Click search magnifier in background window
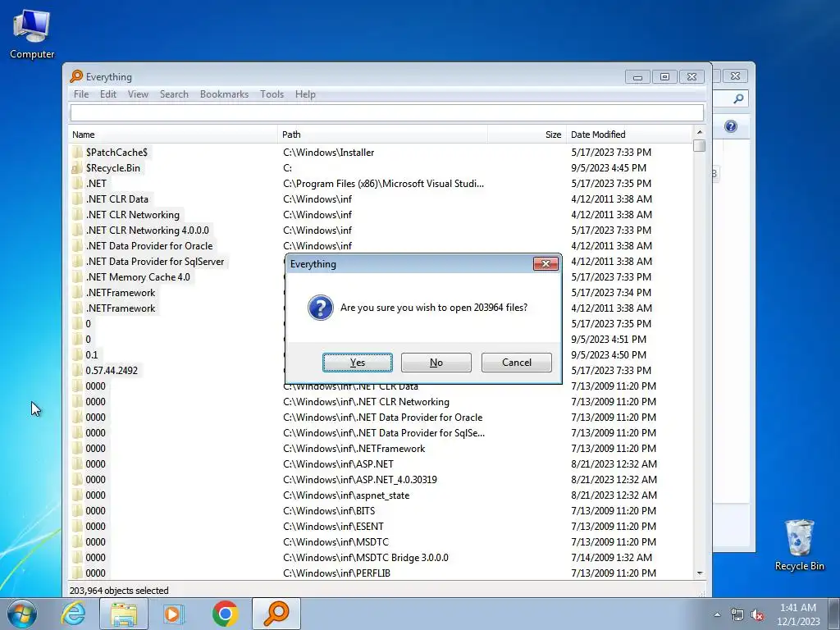The width and height of the screenshot is (840, 630). click(738, 98)
